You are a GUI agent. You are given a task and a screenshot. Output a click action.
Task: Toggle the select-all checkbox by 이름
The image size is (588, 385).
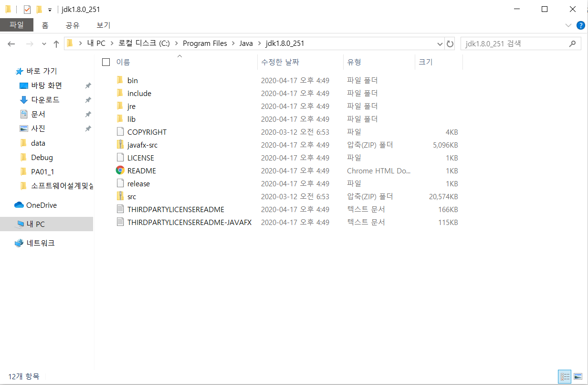coord(106,62)
